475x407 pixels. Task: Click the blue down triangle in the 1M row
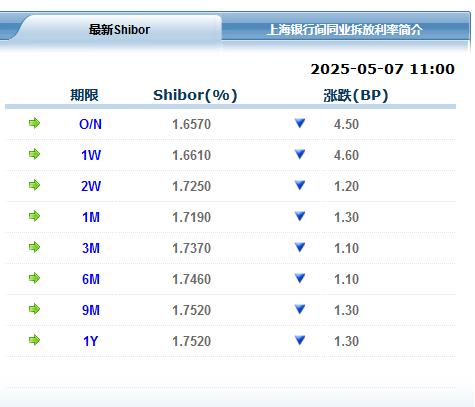pos(300,216)
